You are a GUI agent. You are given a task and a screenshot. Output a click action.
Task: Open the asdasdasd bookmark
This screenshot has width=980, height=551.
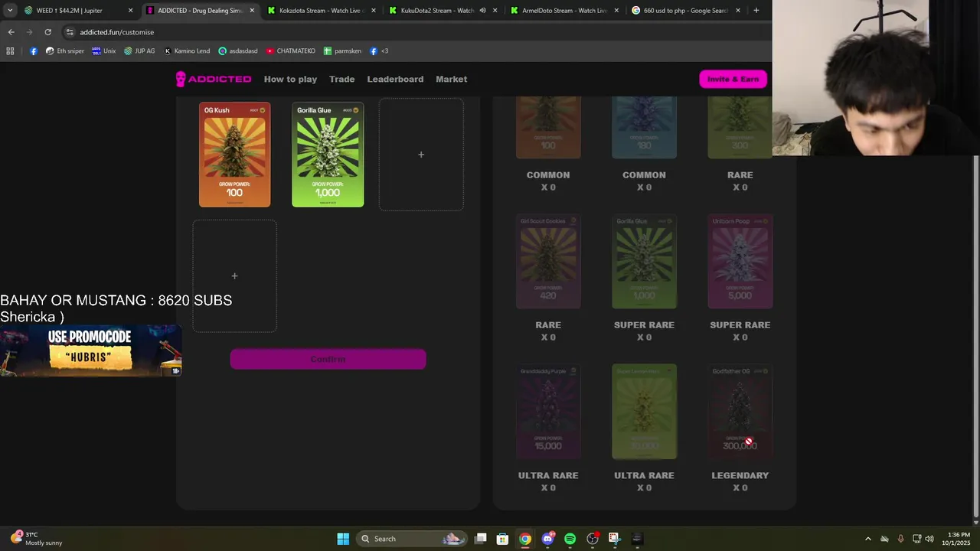(238, 51)
